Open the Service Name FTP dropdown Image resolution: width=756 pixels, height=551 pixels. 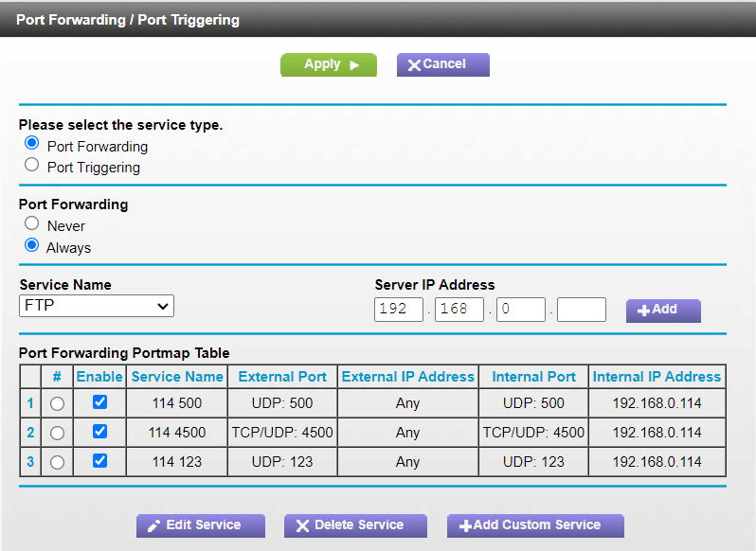(97, 306)
